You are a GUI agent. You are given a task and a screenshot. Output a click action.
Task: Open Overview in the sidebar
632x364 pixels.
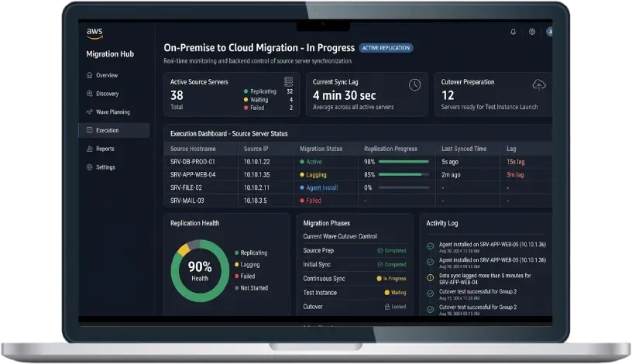(114, 75)
